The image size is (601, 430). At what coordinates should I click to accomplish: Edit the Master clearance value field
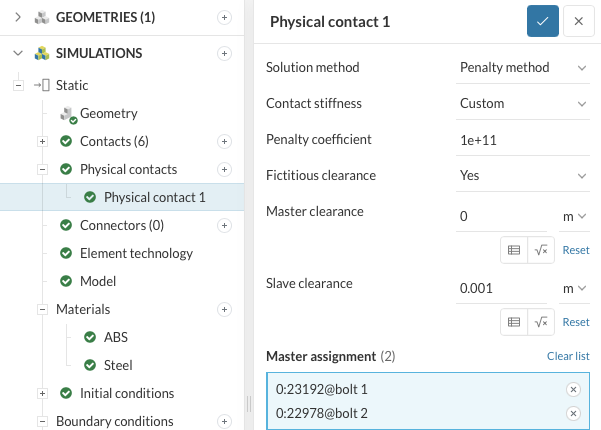(501, 217)
